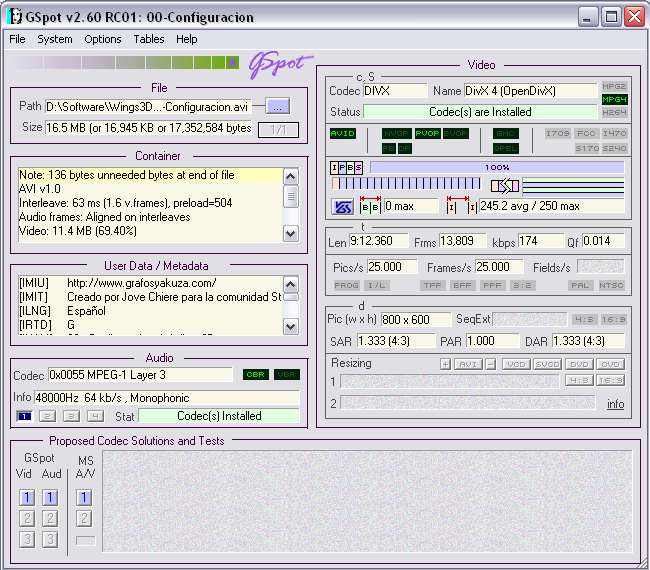Click the MPG4 codec indicator

[614, 99]
